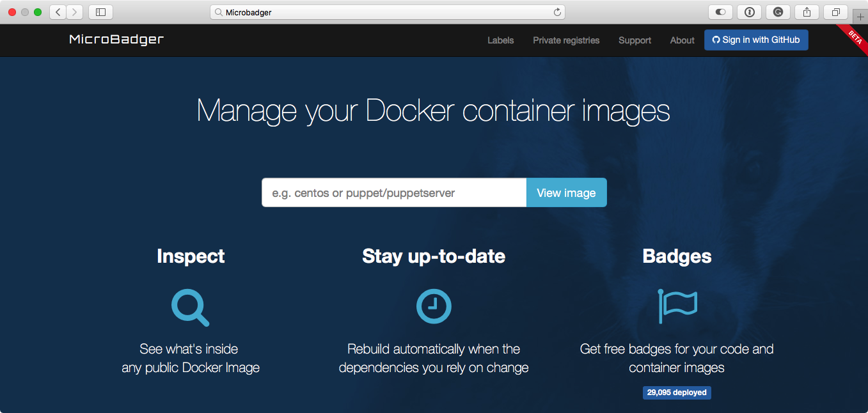The image size is (868, 413).
Task: Reload the page with refresh icon
Action: tap(557, 12)
